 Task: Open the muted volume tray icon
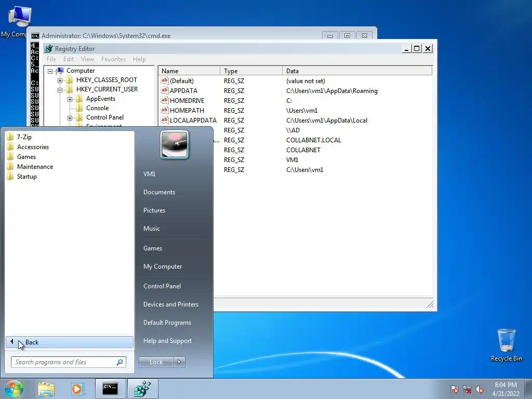coord(480,390)
